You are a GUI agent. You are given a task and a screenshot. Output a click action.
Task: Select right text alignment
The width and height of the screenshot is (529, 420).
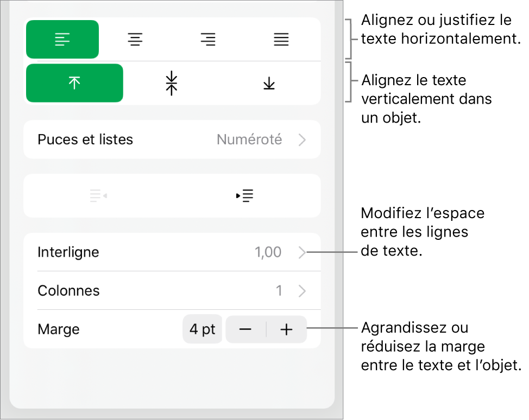click(208, 39)
